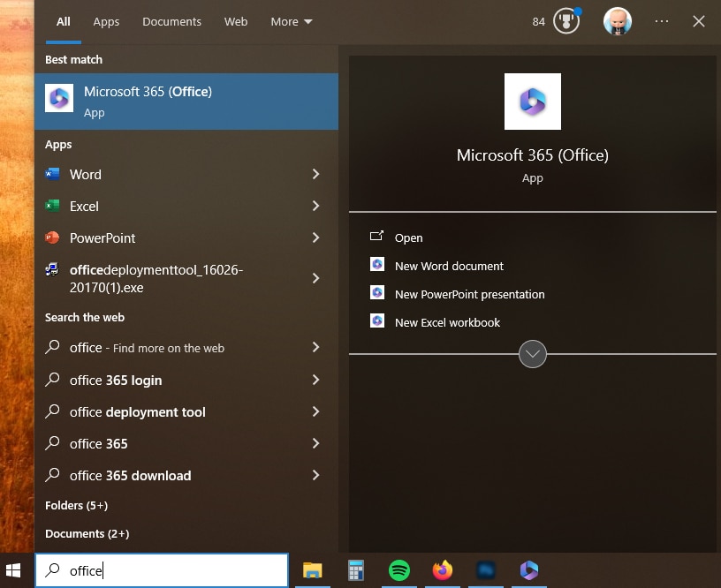Image resolution: width=721 pixels, height=588 pixels.
Task: Launch Firefox from the taskbar
Action: (442, 571)
